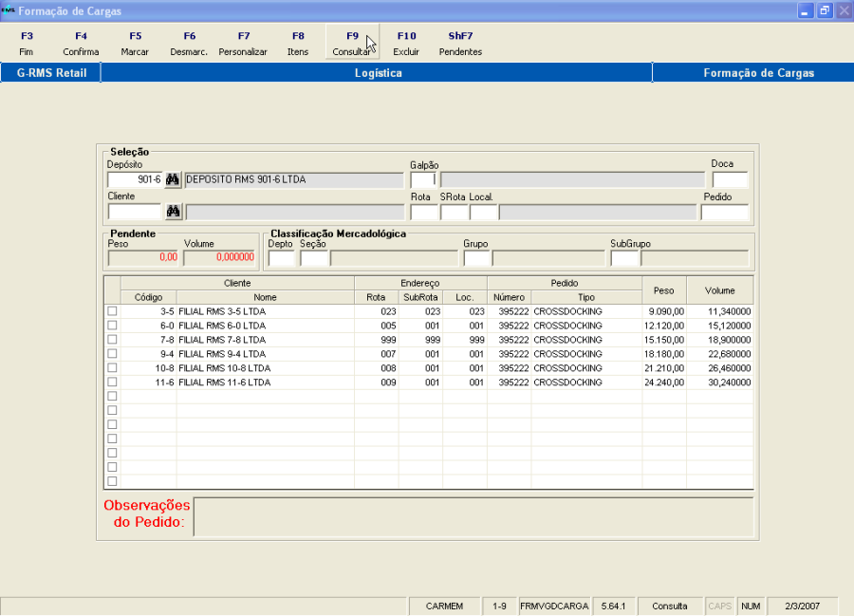The height and width of the screenshot is (616, 854).
Task: Open F7 Personalizar option
Action: pyautogui.click(x=243, y=43)
